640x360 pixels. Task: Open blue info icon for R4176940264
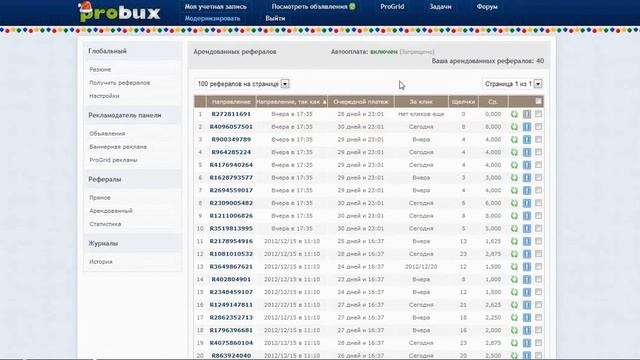pos(527,165)
